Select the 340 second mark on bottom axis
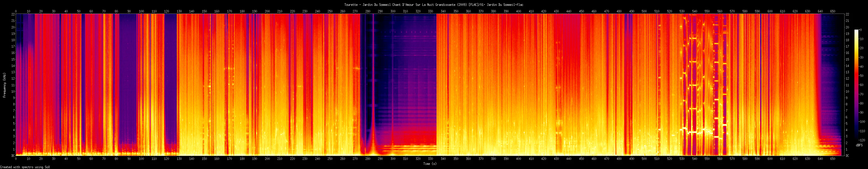The height and width of the screenshot is (169, 868). [x=443, y=158]
